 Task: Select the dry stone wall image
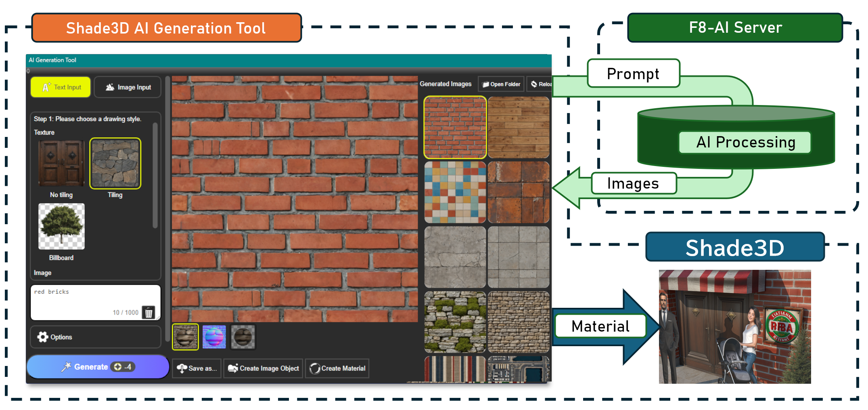coord(519,322)
